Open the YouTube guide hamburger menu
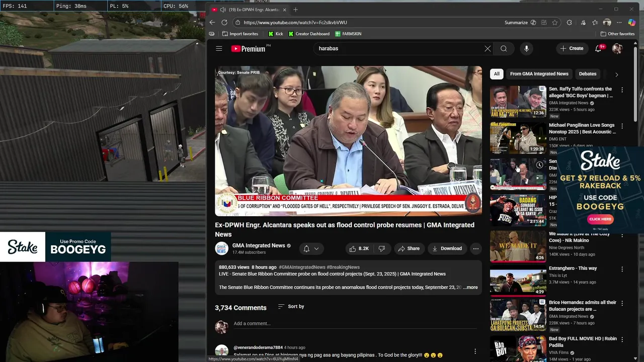The height and width of the screenshot is (362, 644). coord(219,48)
